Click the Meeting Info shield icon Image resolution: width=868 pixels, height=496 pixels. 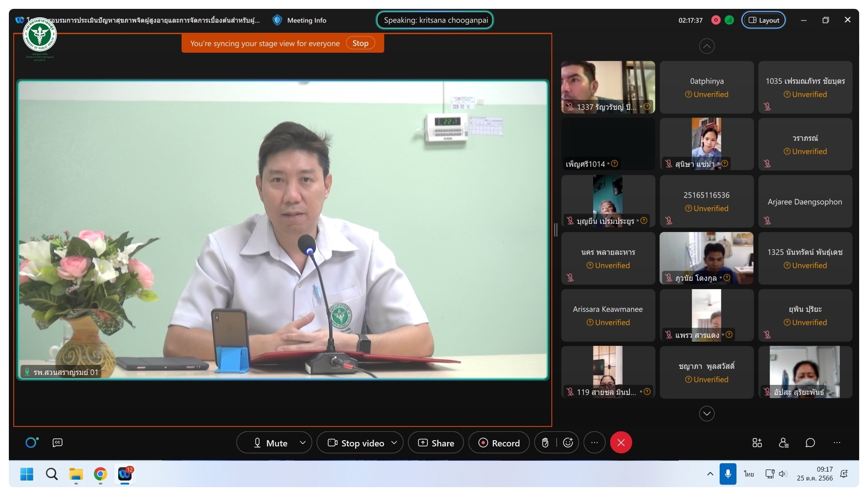tap(277, 20)
